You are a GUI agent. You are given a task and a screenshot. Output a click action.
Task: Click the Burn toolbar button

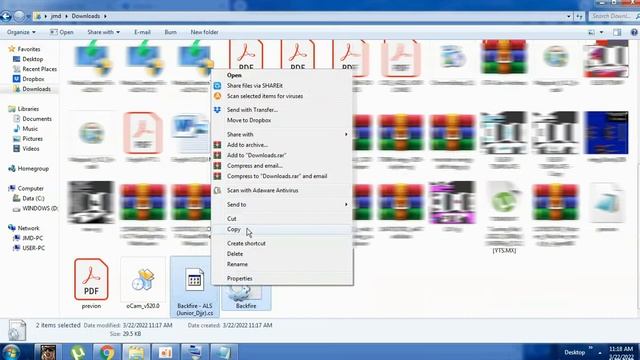point(171,32)
